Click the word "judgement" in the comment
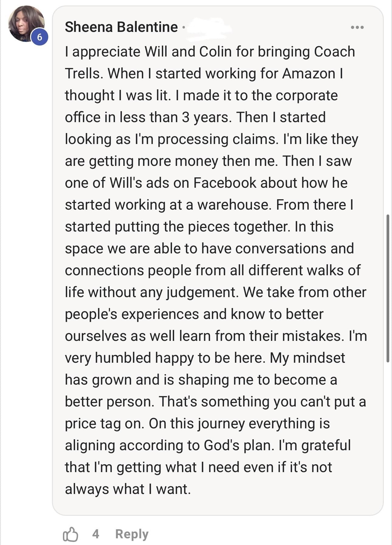Image resolution: width=392 pixels, height=545 pixels. point(201,292)
